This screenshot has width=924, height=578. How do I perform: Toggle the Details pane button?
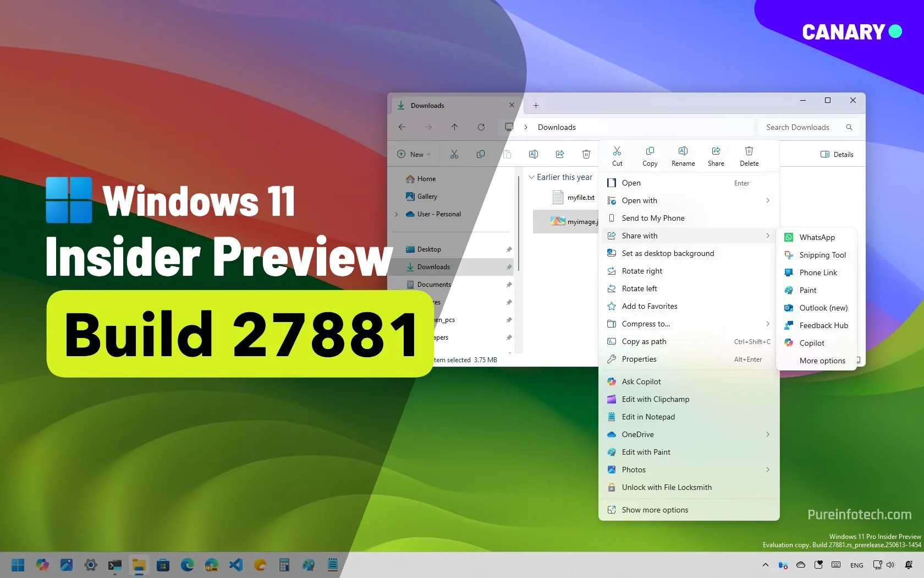837,155
